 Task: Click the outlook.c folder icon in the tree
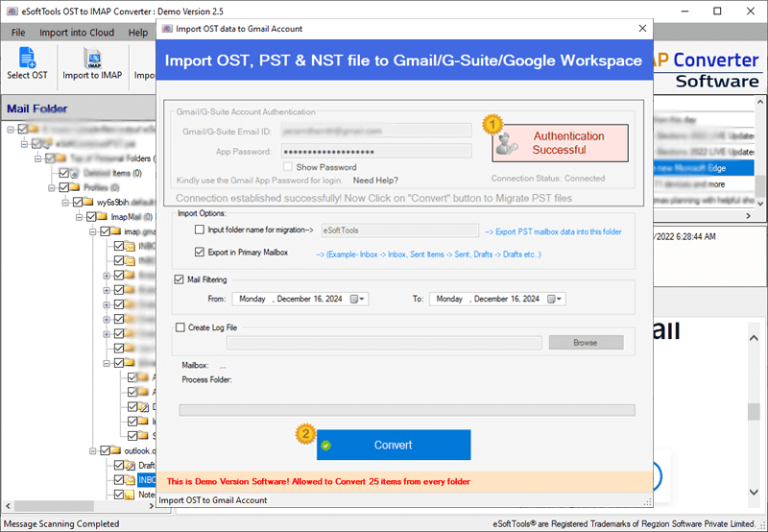click(x=115, y=450)
